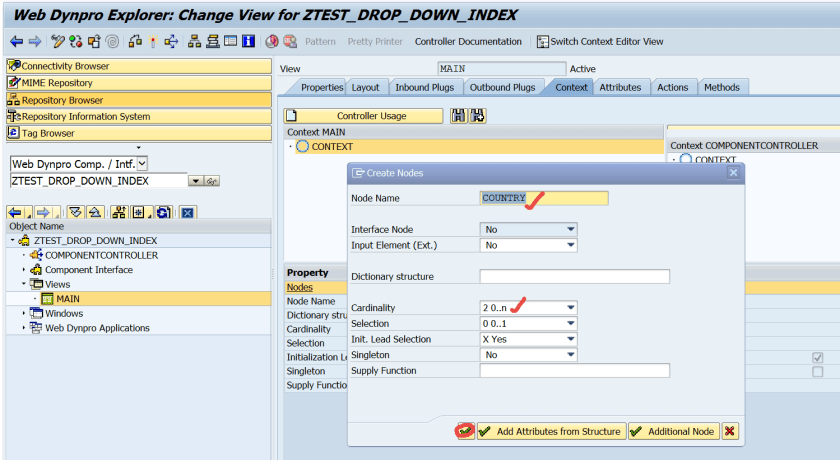Click the Activate matchstick icon
Screen dimensions: 840x460
click(x=153, y=41)
